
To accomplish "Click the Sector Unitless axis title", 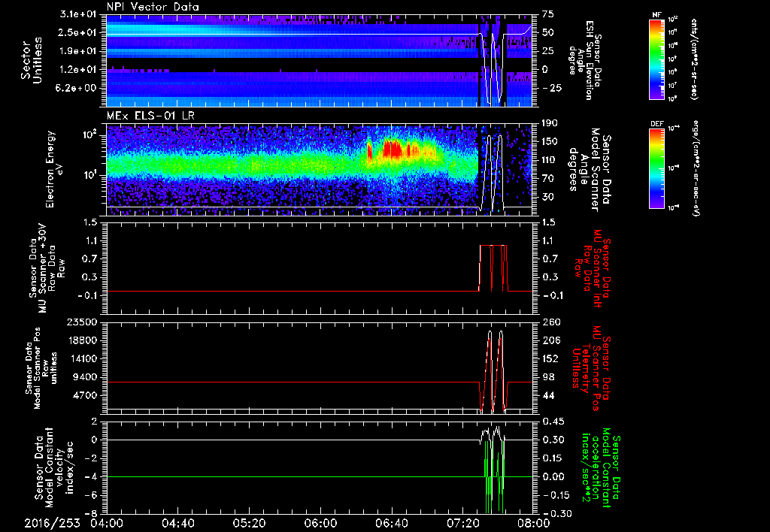I will tap(32, 60).
